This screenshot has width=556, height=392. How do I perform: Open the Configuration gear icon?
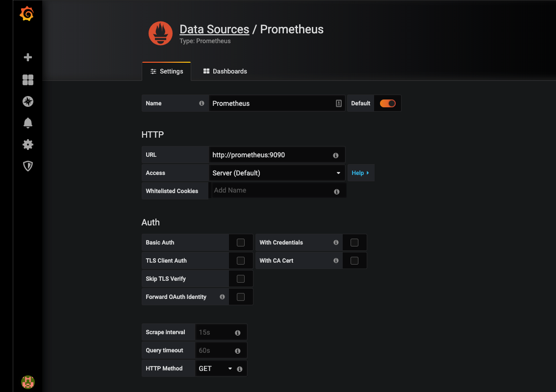(x=27, y=144)
